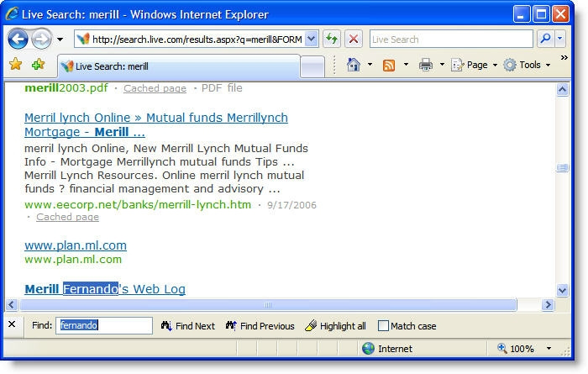Click the horizontal scrollbar left arrow

(12, 304)
